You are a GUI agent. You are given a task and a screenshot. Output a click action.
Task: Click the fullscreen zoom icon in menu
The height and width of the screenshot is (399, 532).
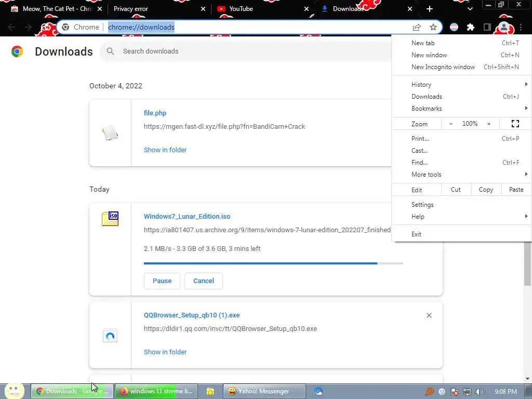point(515,124)
